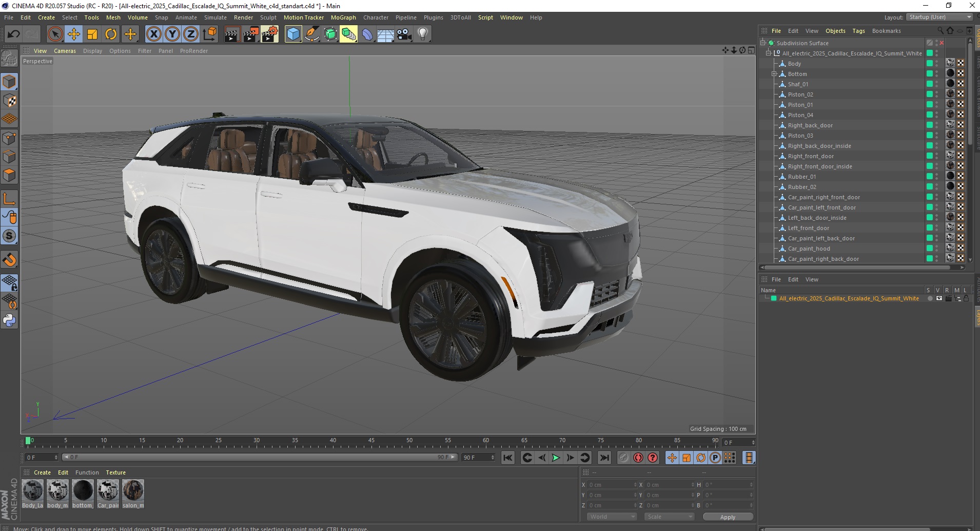Toggle Autokeying button

point(638,458)
